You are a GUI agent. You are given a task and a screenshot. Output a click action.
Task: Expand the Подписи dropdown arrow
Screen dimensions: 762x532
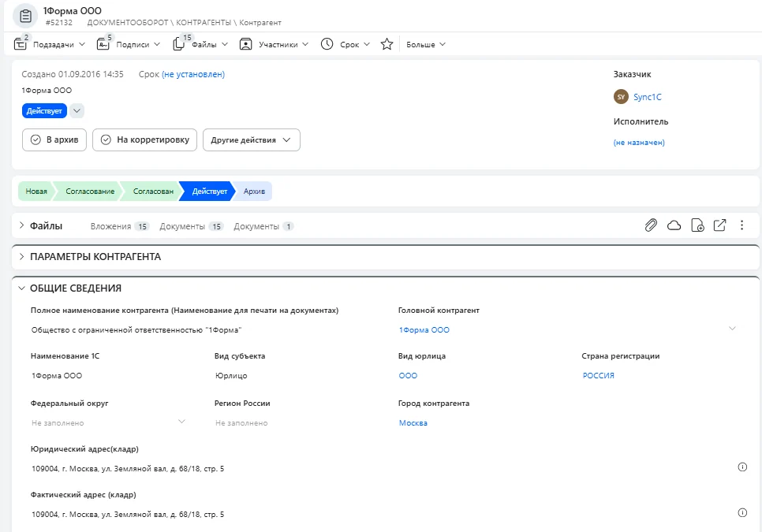click(157, 44)
